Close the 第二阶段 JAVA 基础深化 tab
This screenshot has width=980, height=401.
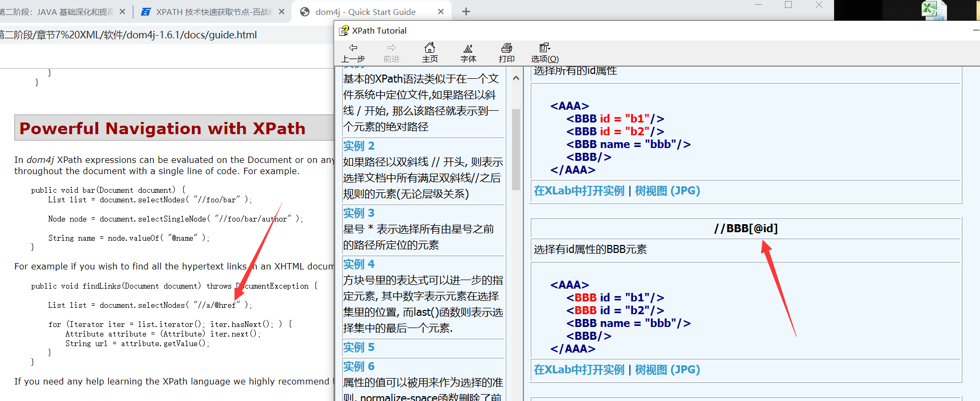(123, 12)
